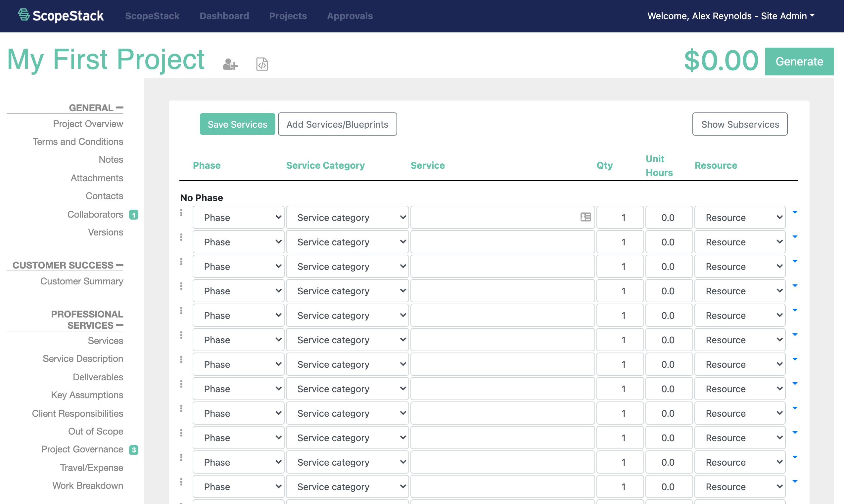Viewport: 844px width, 504px height.
Task: Open the blue caret menu on second row
Action: tap(795, 237)
